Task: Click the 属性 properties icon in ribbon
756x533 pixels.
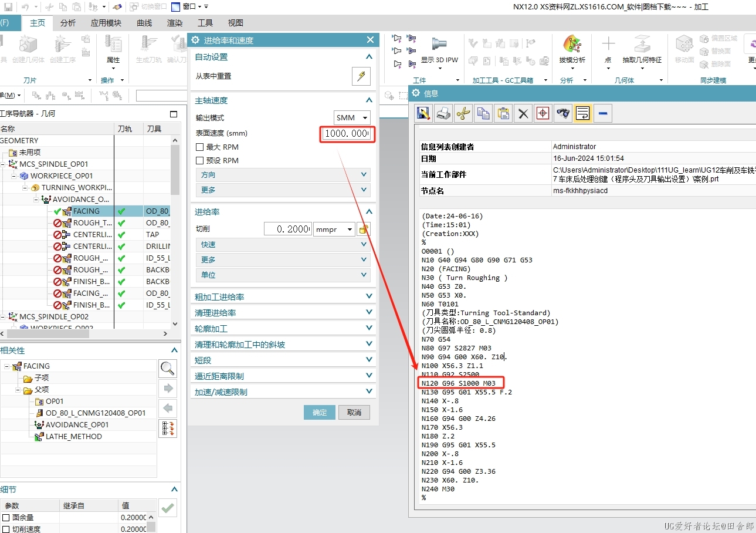Action: [x=113, y=45]
